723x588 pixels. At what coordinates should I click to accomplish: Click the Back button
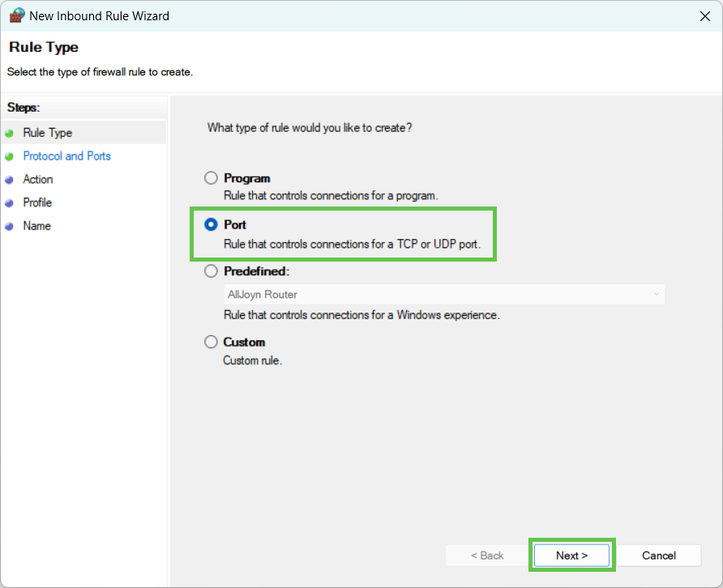[x=487, y=556]
